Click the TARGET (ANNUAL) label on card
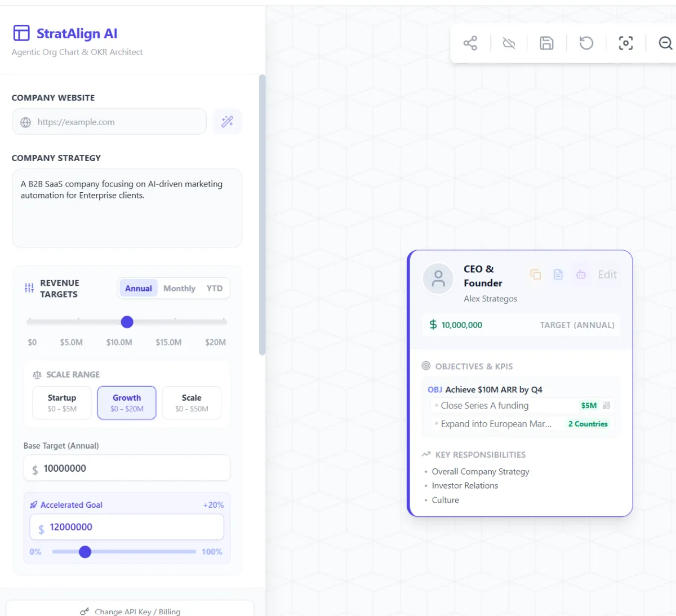Viewport: 676px width, 616px height. [x=577, y=325]
